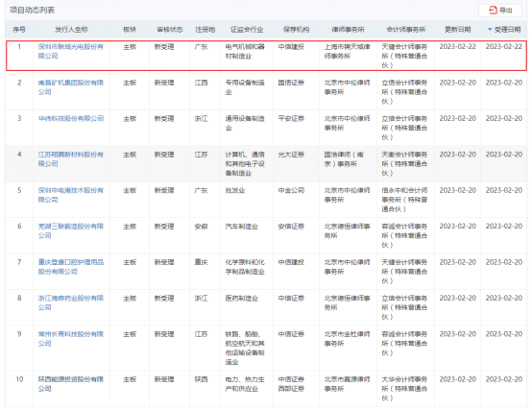This screenshot has width=532, height=411.
Task: Open 华纬科技股份有限公司 link
Action: click(x=70, y=118)
